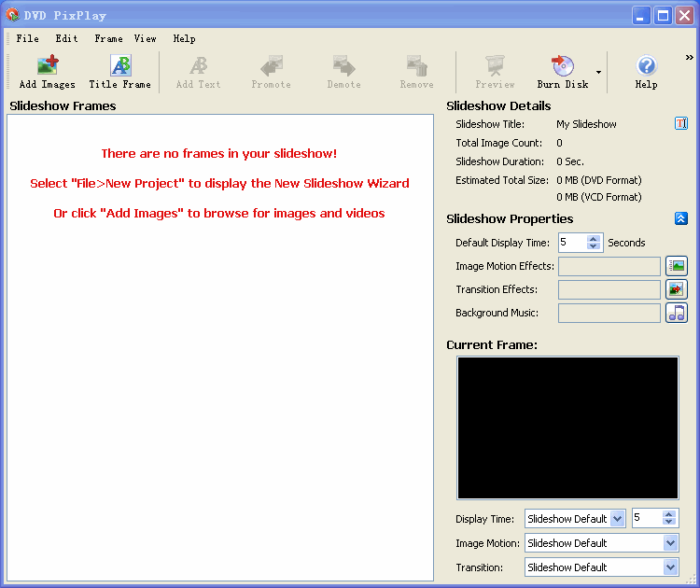
Task: Click the Default Display Time input field
Action: (x=571, y=243)
